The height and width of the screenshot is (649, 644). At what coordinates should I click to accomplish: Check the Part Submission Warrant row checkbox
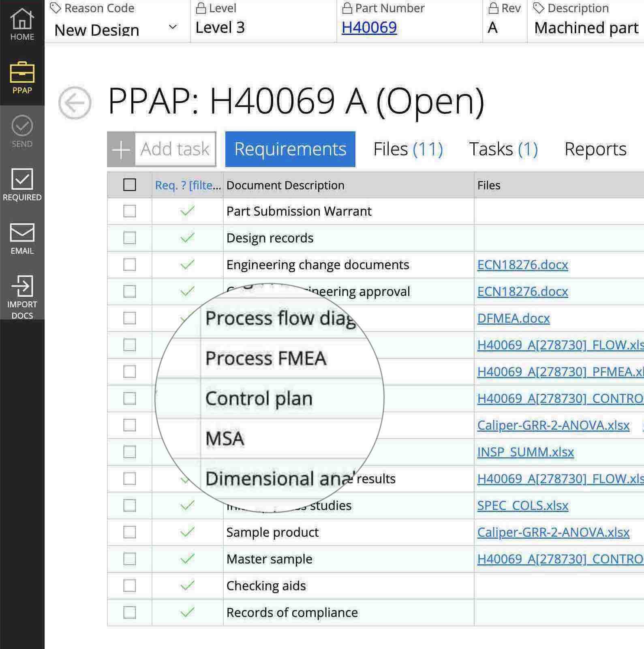pos(129,211)
